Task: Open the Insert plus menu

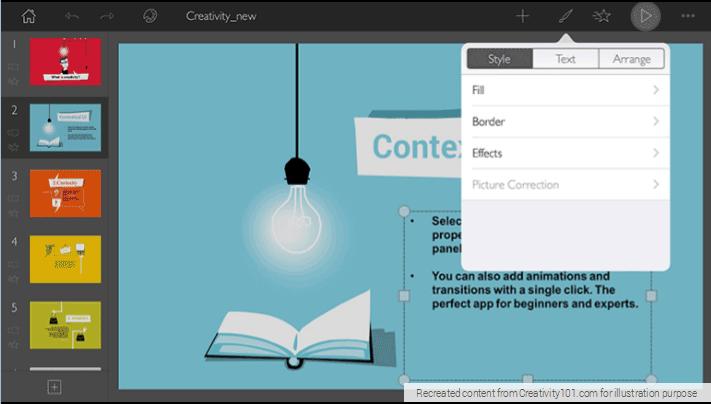Action: 522,16
